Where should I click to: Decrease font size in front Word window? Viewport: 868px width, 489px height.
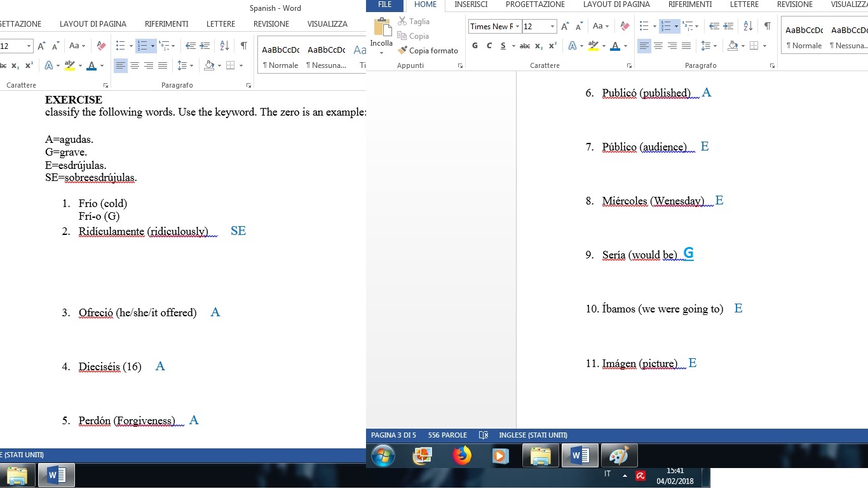click(579, 27)
